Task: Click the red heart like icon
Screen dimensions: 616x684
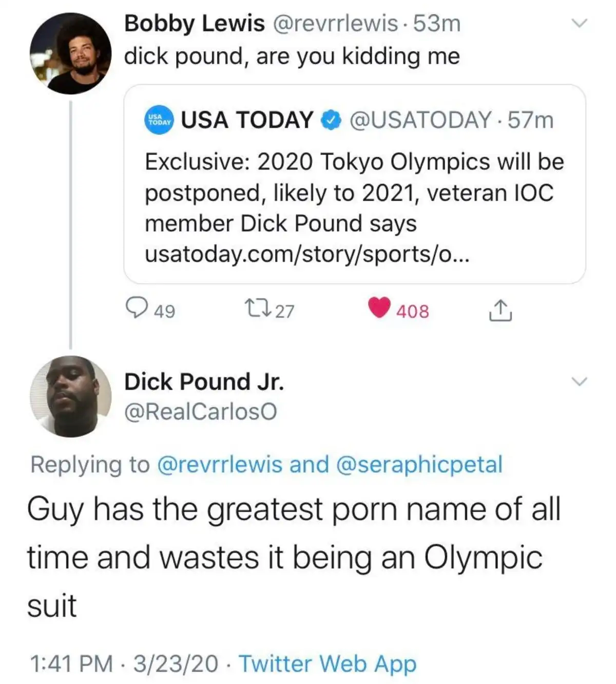Action: tap(379, 308)
